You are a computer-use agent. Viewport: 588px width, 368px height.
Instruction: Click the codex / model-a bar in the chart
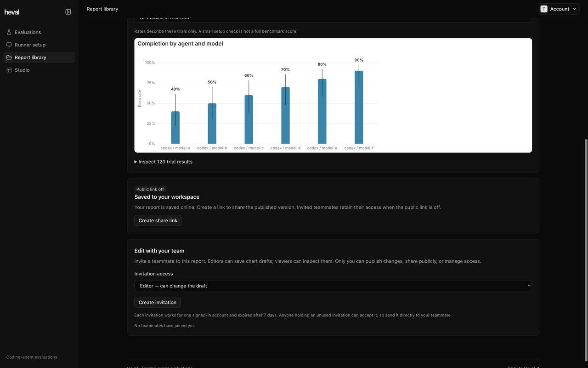(x=175, y=127)
